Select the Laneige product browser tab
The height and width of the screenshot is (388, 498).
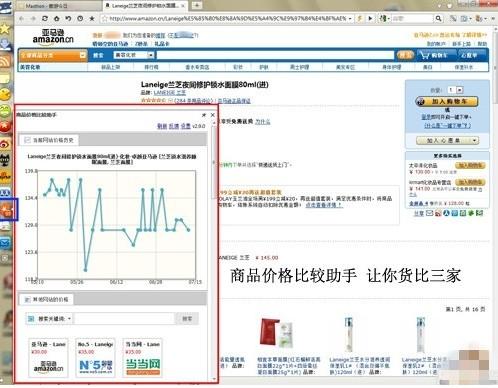[x=145, y=6]
